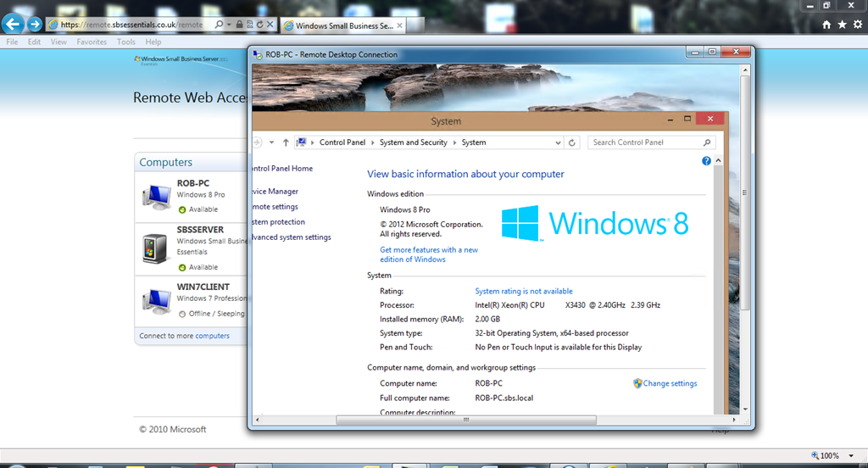The height and width of the screenshot is (468, 868).
Task: Open 'System rating is not available' link
Action: point(523,291)
